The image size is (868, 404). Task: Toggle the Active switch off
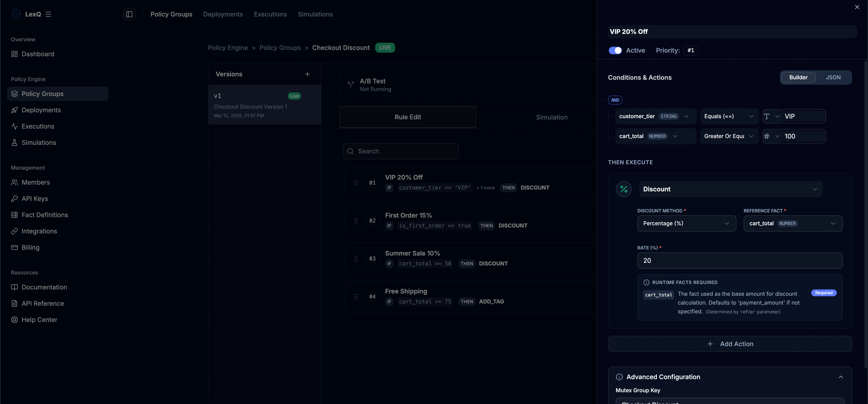(x=615, y=50)
